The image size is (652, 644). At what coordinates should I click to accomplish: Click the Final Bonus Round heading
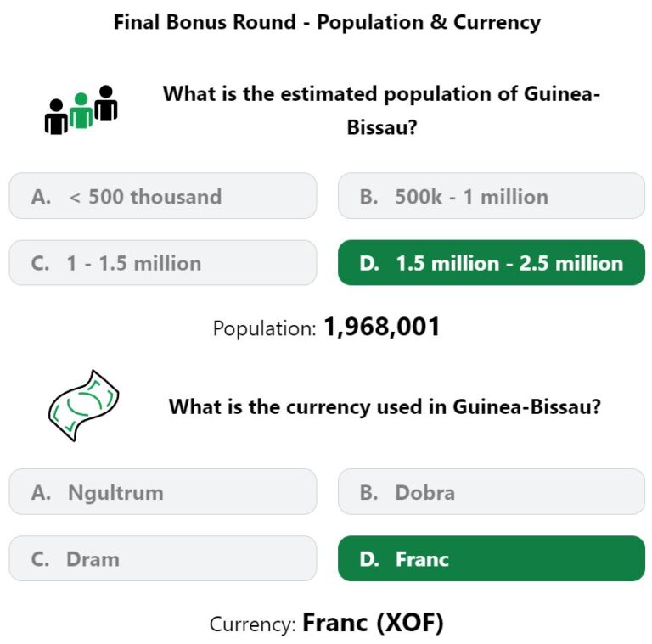pyautogui.click(x=327, y=22)
